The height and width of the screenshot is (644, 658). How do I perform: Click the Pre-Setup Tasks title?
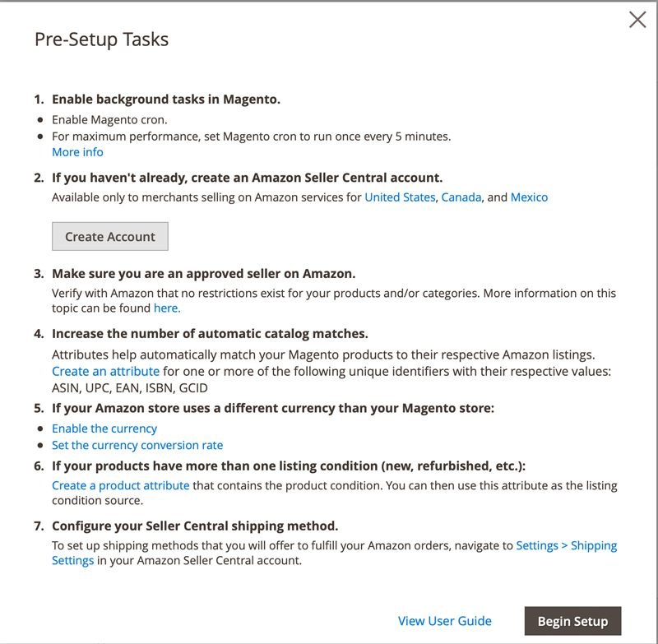click(x=101, y=39)
